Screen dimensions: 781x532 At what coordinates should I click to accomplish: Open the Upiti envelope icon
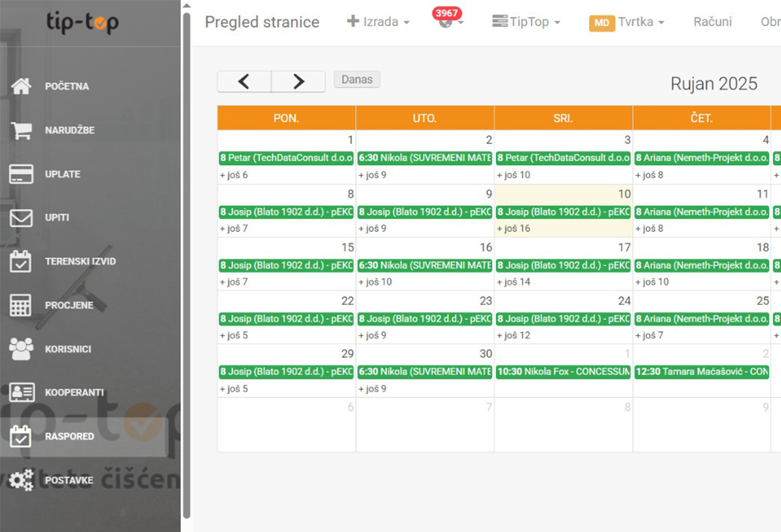21,218
